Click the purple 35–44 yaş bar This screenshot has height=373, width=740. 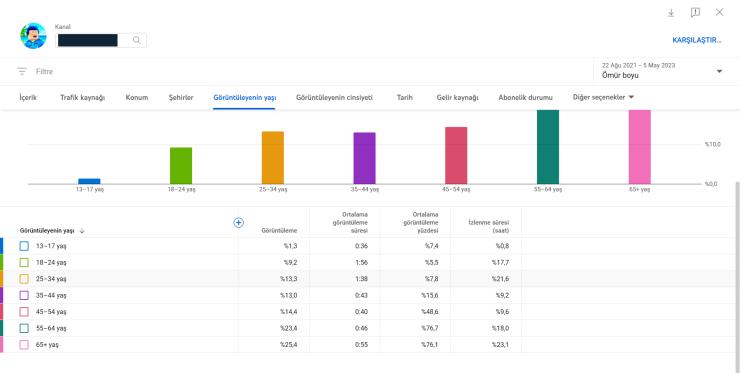(x=364, y=158)
